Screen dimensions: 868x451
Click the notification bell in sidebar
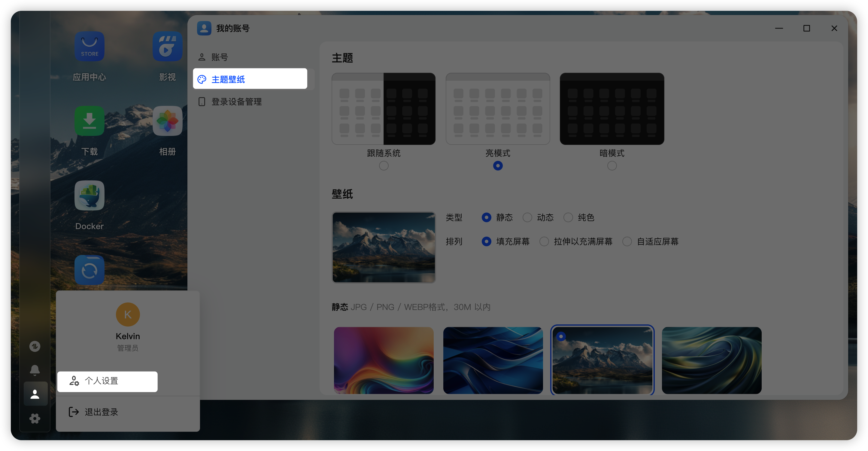point(35,370)
